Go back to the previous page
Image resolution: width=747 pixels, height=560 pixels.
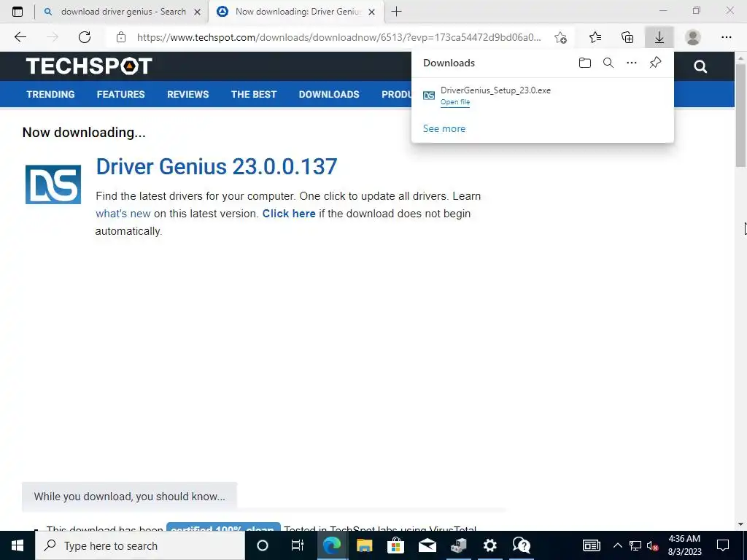click(x=20, y=37)
